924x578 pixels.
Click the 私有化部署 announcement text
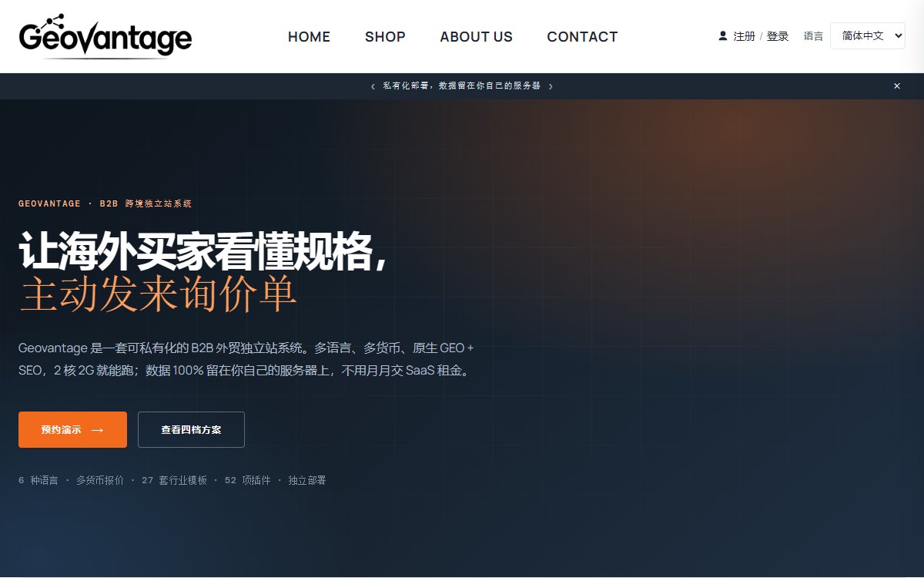pyautogui.click(x=462, y=86)
